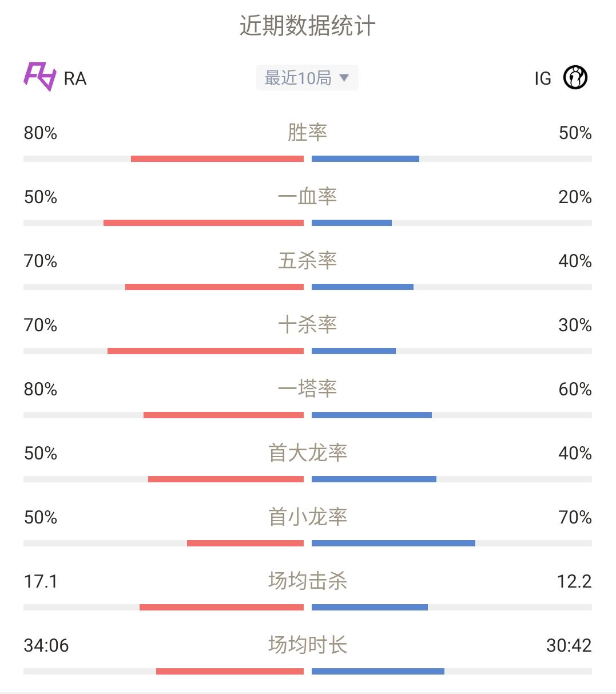Click RA's red 胜率 bar
This screenshot has height=694, width=616.
pos(217,158)
